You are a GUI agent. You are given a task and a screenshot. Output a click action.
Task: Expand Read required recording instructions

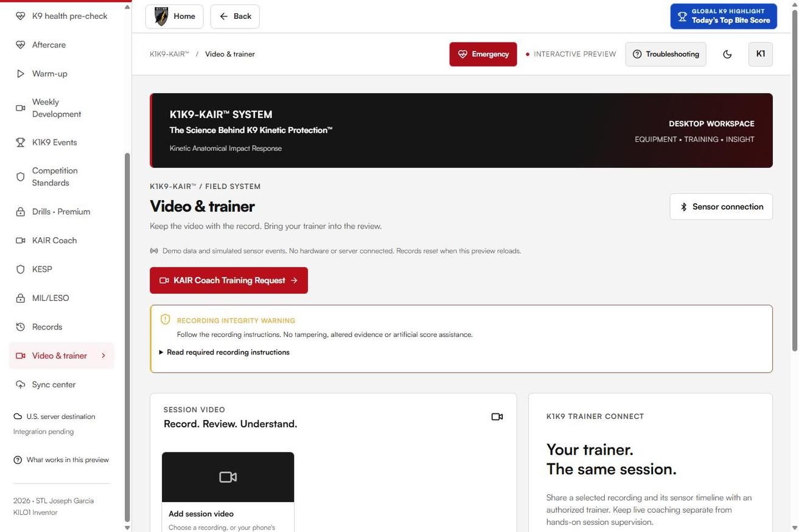(x=224, y=352)
